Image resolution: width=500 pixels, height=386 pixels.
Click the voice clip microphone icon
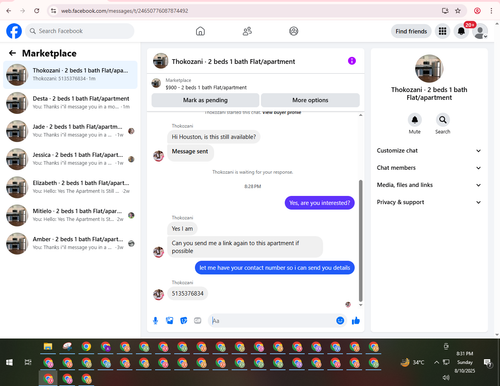point(155,321)
